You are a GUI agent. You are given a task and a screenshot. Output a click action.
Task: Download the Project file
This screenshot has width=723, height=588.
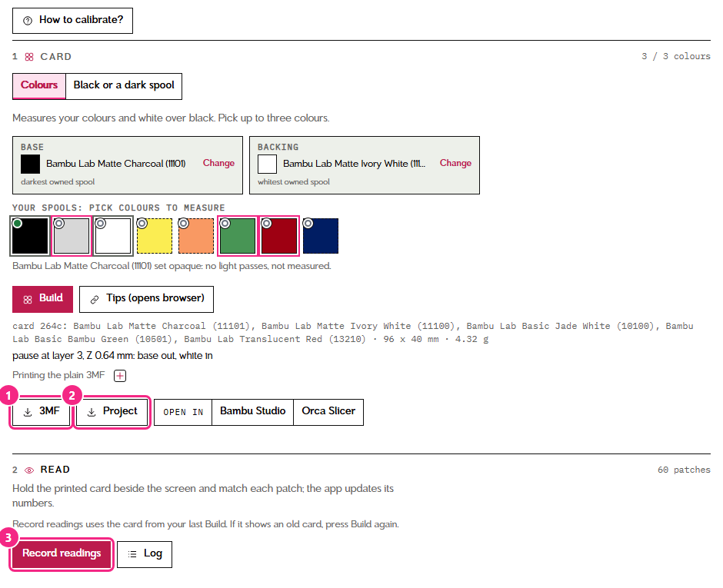pos(112,412)
